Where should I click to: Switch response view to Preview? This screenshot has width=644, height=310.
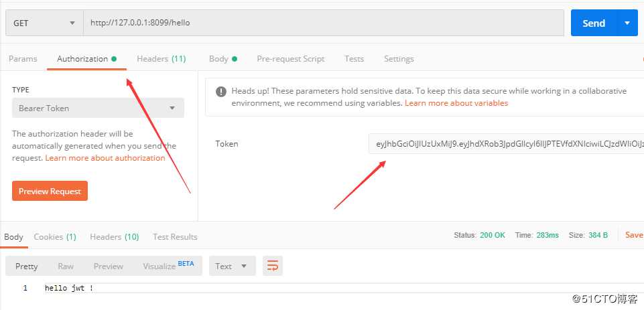click(x=109, y=266)
